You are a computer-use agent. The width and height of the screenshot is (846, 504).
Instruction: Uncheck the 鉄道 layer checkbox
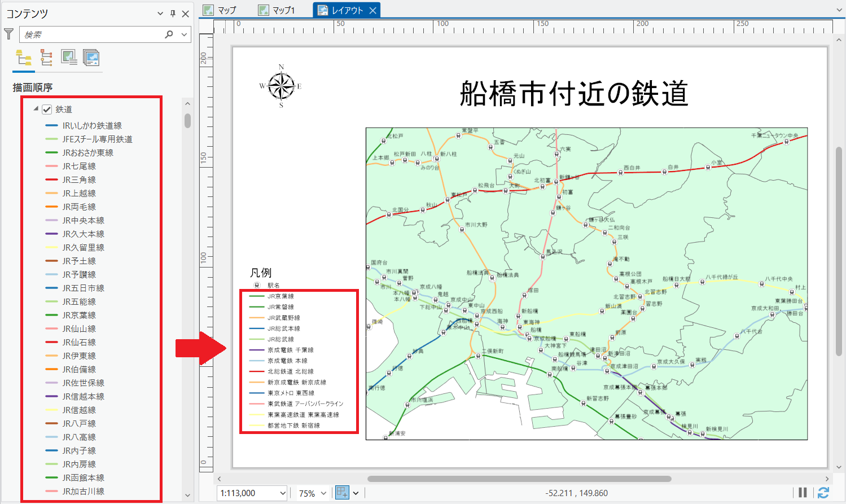click(x=47, y=109)
